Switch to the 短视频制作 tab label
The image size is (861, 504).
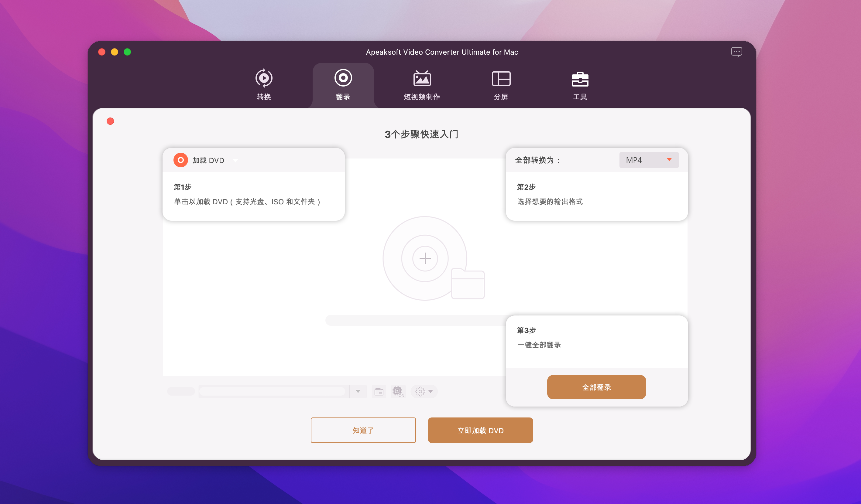[x=422, y=97]
